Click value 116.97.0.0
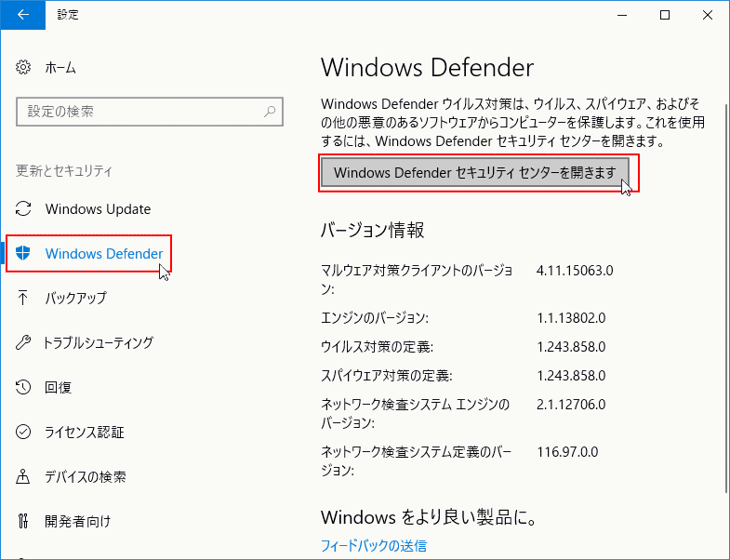 (567, 451)
